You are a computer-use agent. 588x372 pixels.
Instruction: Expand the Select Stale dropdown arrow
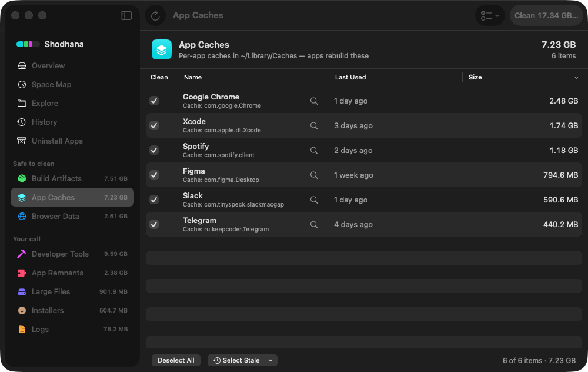click(270, 360)
